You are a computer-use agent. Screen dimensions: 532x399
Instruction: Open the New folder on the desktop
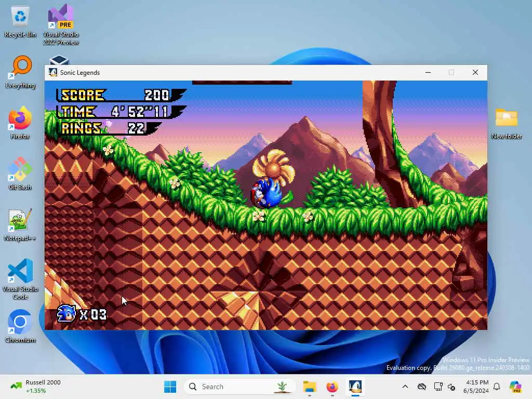coord(506,124)
